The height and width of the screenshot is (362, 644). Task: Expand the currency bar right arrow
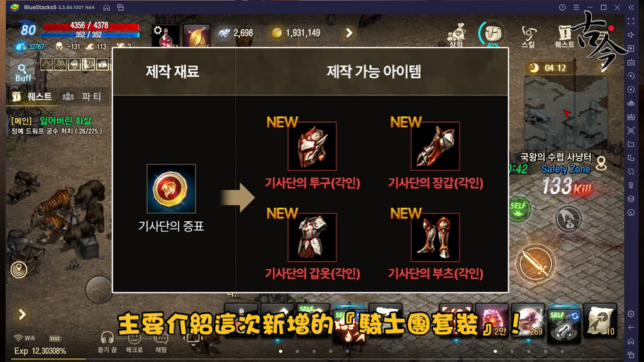click(349, 33)
